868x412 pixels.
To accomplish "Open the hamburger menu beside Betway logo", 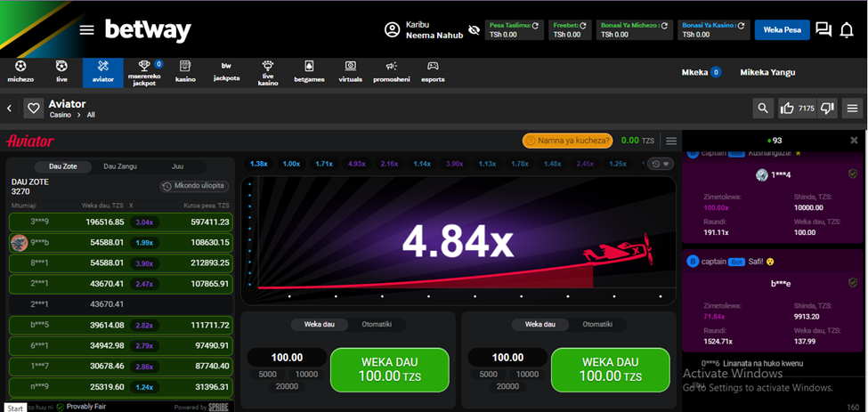I will point(86,30).
